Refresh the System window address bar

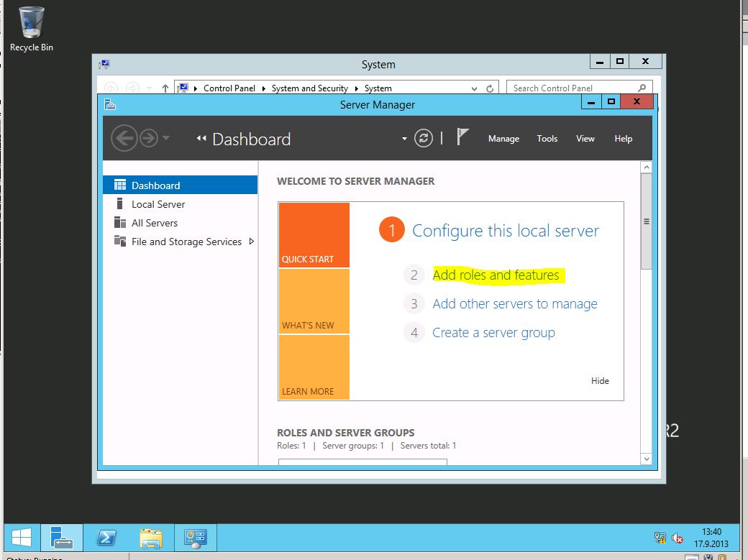pos(490,88)
